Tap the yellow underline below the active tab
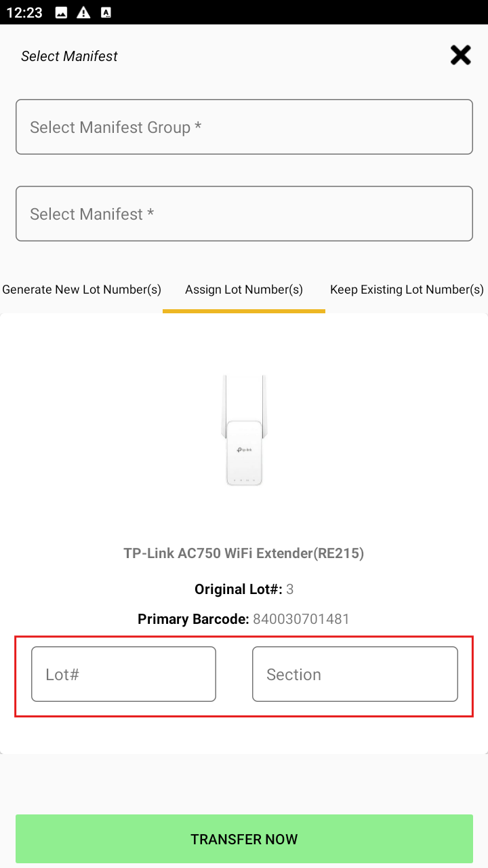The image size is (488, 868). 244,311
